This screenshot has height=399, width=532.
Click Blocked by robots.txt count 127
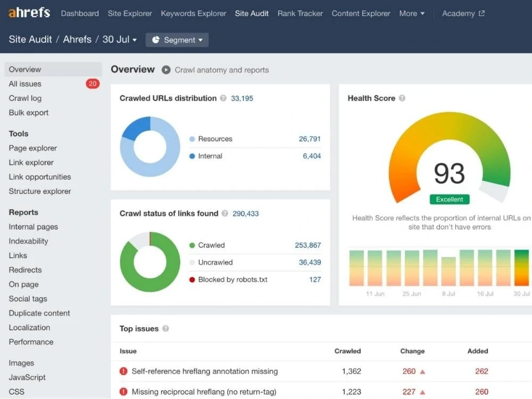[315, 280]
